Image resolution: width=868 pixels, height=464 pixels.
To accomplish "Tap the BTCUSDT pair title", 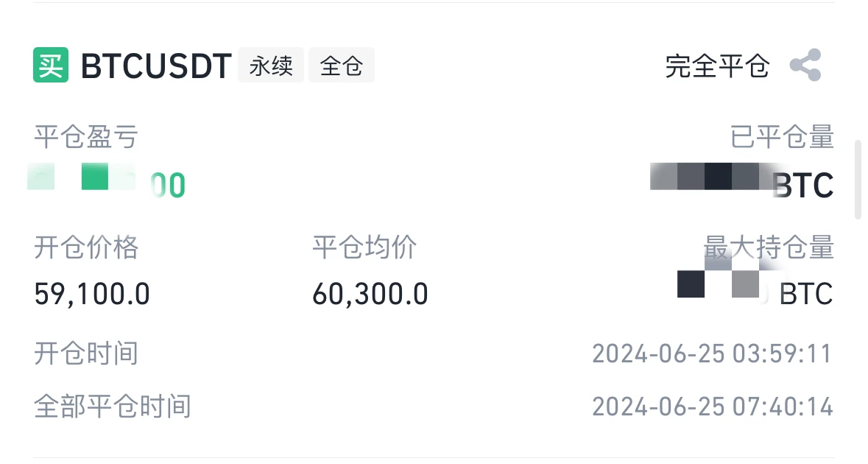I will click(156, 66).
